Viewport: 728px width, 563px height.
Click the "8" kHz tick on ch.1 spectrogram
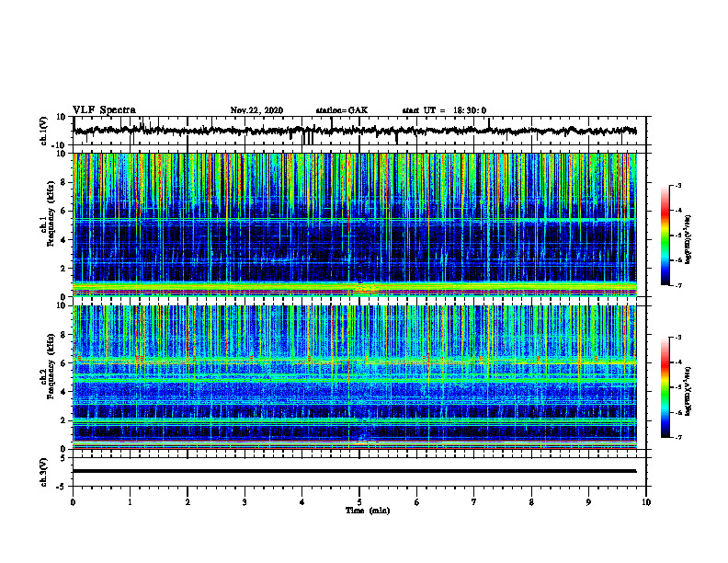63,182
